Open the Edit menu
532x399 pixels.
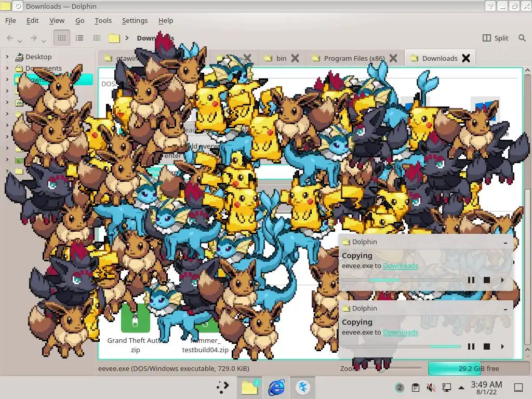(33, 20)
